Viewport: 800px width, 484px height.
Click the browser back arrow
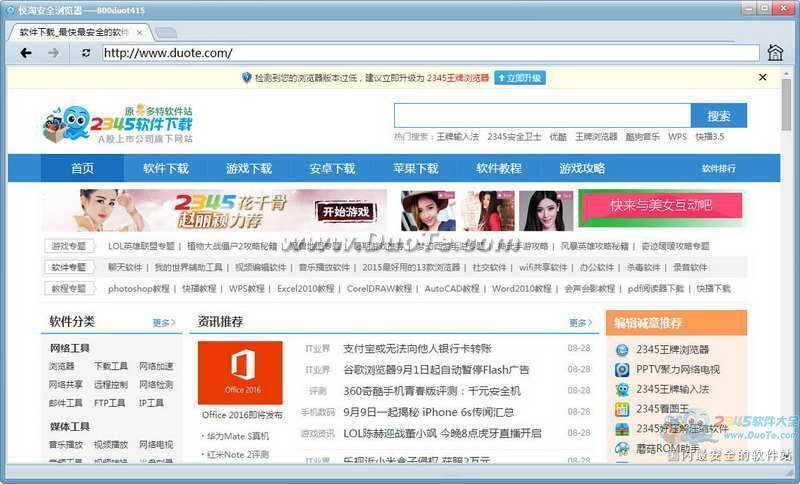[26, 53]
